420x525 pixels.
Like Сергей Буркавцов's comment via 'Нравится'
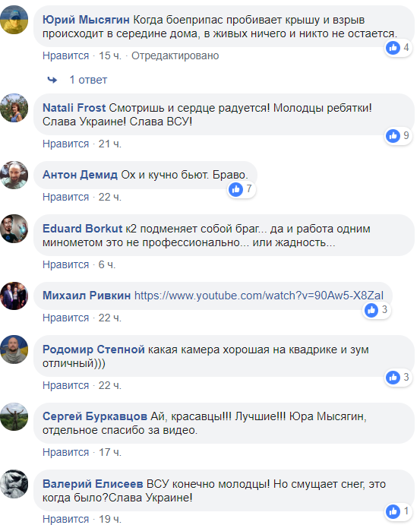click(x=65, y=452)
